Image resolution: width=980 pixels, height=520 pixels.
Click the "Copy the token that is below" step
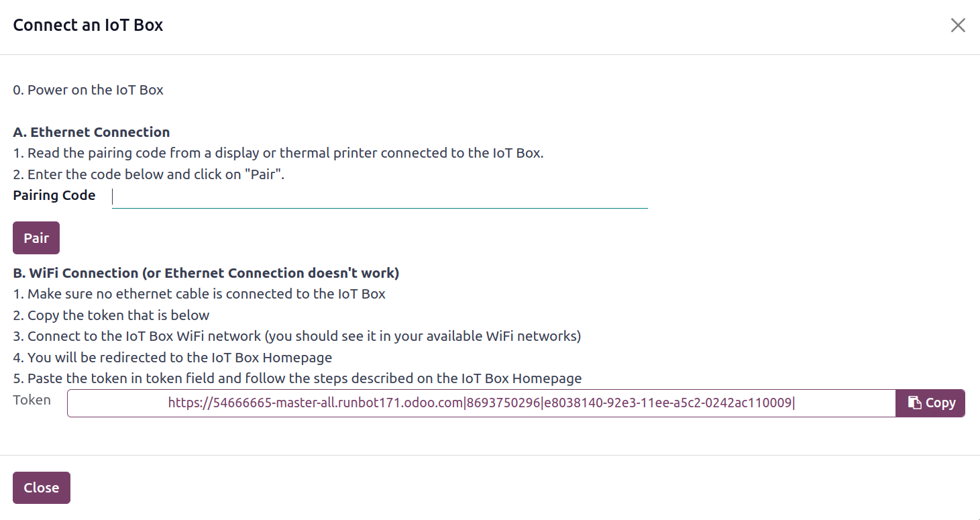point(111,315)
